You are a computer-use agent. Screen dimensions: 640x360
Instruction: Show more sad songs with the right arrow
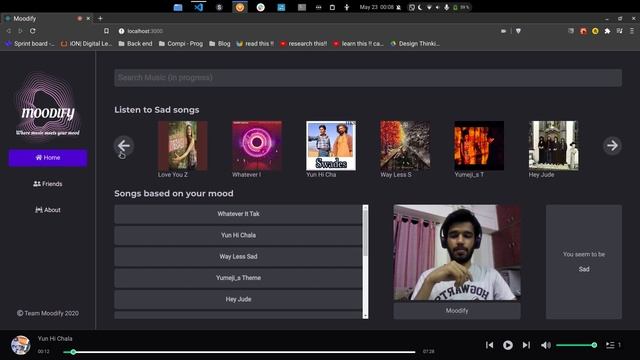pos(612,145)
